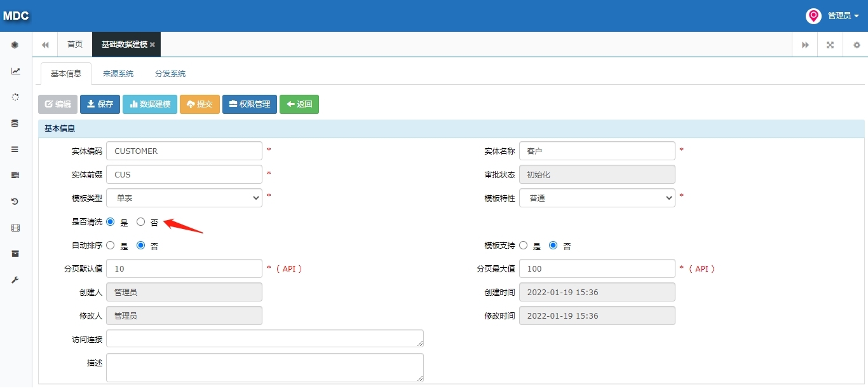Click the green 返回 button
Image resolution: width=868 pixels, height=388 pixels.
click(x=299, y=104)
